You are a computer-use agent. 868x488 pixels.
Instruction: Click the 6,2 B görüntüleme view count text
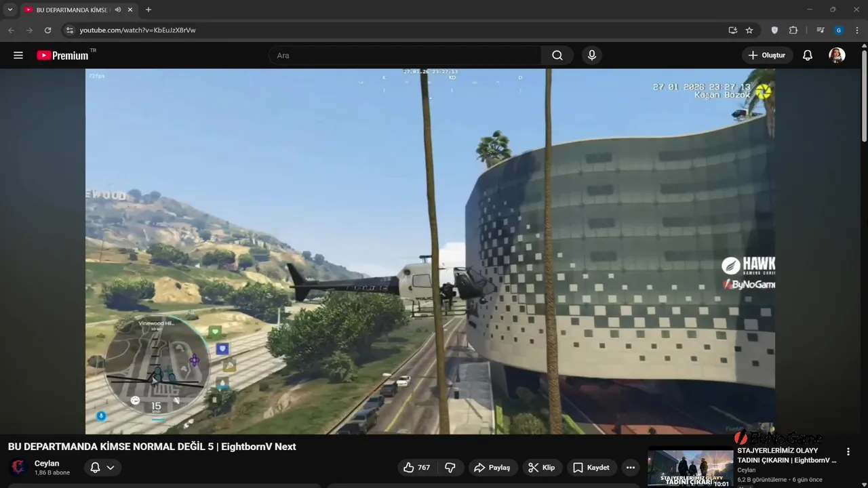pyautogui.click(x=762, y=480)
